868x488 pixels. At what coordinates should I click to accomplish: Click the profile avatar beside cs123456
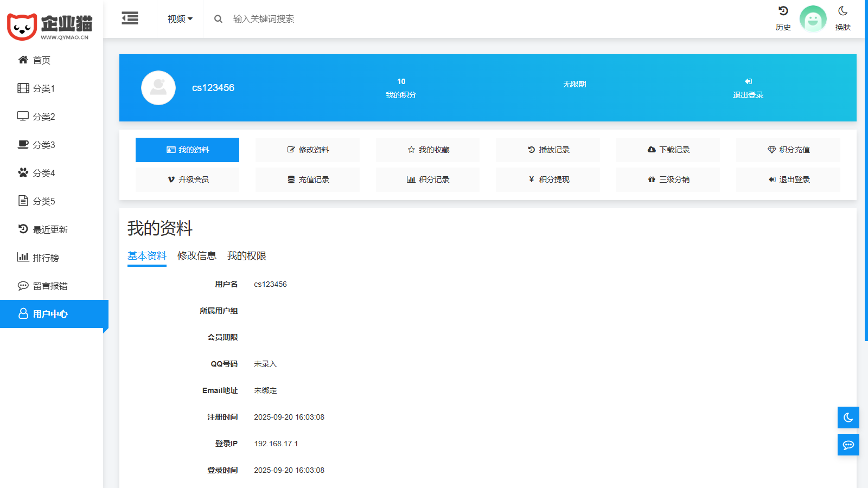pos(158,88)
